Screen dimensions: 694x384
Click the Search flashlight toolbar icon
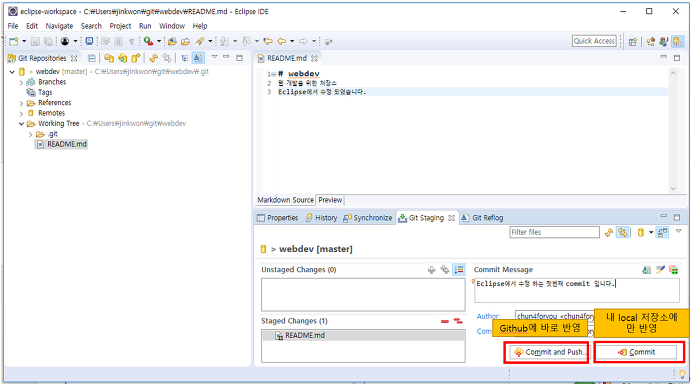coord(200,41)
